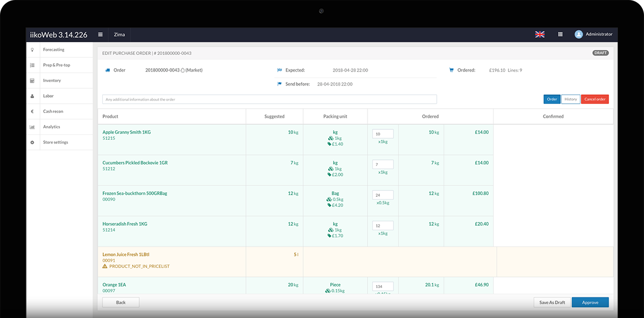Click product Frozen Sea-buckthorn 500GRBag
The image size is (644, 318).
coord(135,193)
